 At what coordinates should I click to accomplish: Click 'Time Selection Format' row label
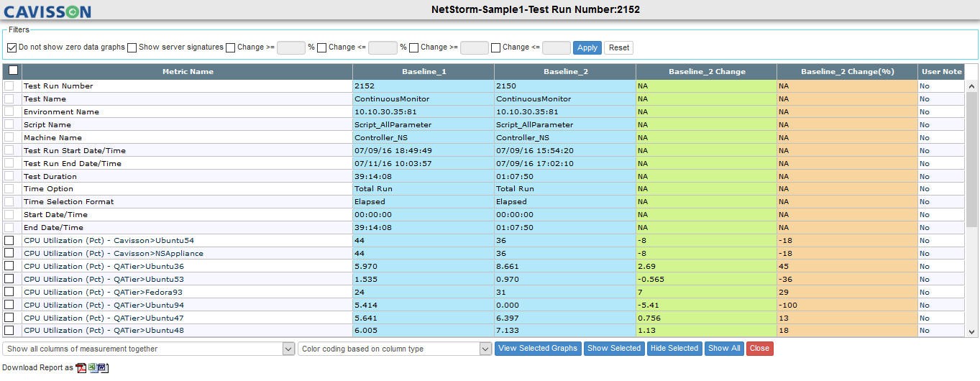coord(69,201)
